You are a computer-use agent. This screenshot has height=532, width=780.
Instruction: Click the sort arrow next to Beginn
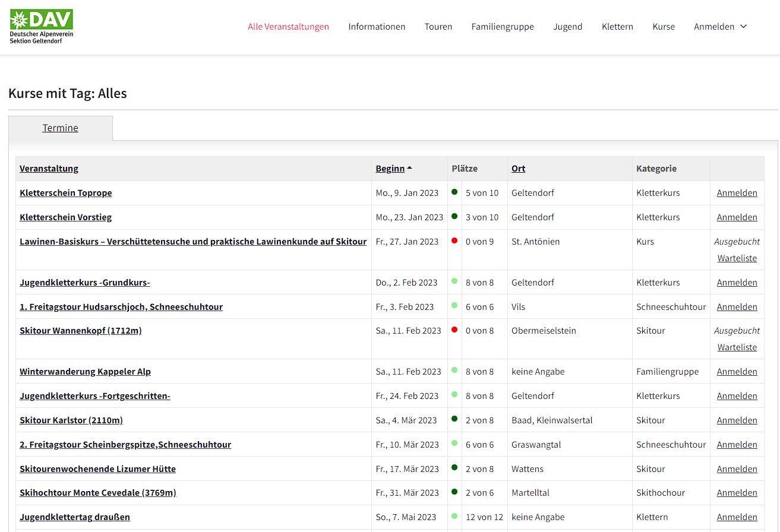click(x=410, y=168)
